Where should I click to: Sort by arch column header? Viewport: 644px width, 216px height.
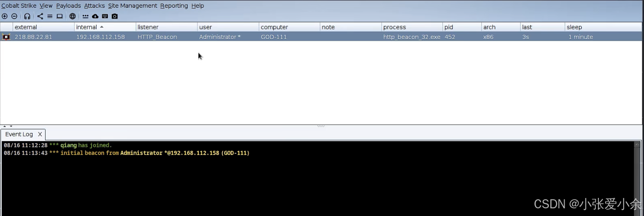click(501, 27)
